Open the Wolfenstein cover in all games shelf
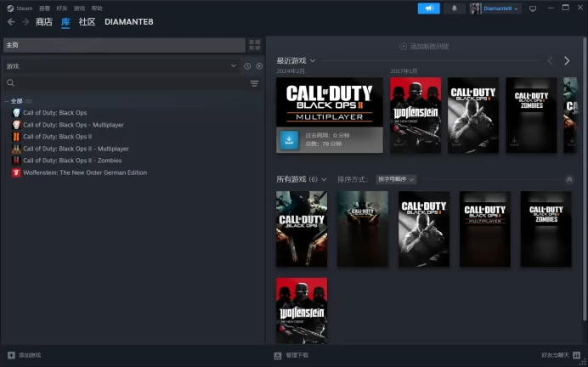This screenshot has width=588, height=367. (302, 310)
